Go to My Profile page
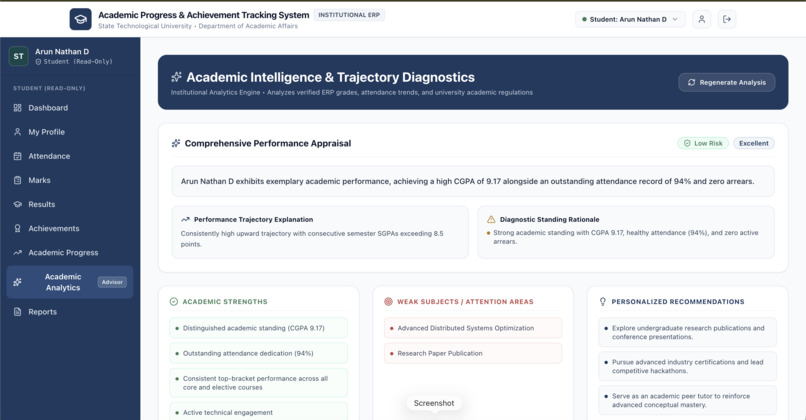 pos(70,132)
